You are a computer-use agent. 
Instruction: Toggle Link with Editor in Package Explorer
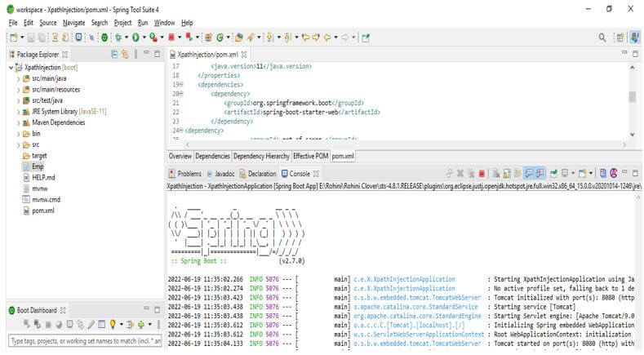[125, 54]
